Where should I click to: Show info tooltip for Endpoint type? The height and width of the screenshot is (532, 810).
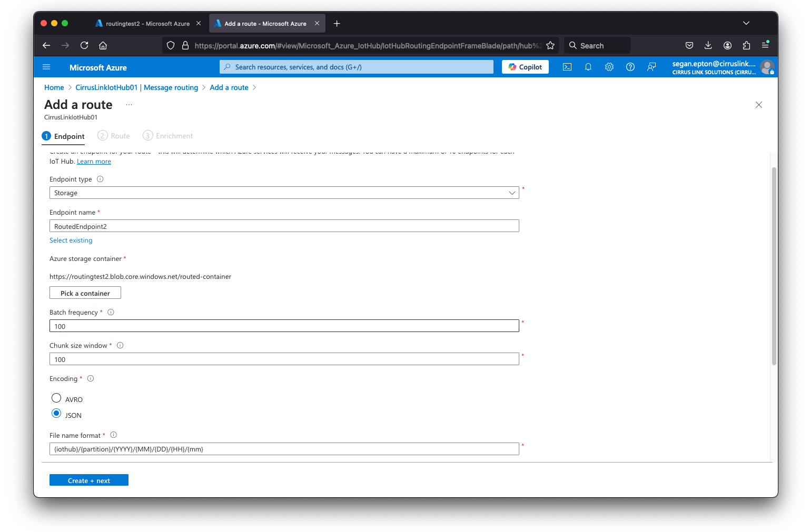[100, 179]
